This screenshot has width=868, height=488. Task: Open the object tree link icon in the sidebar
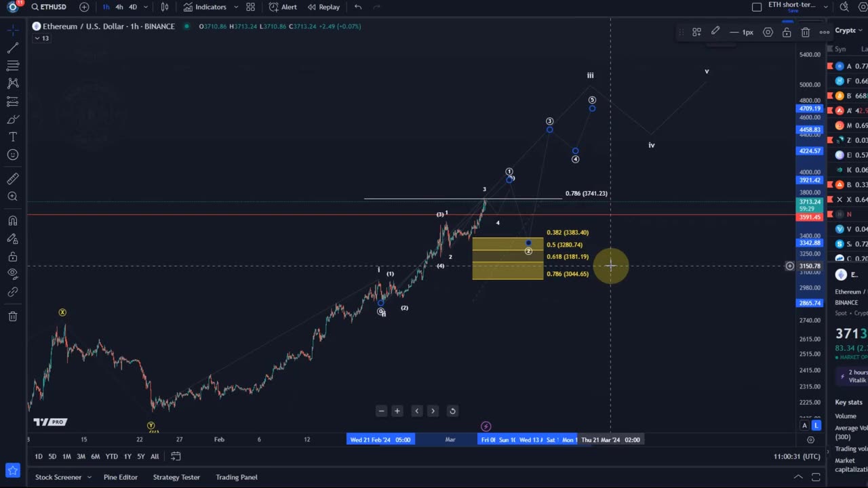13,292
